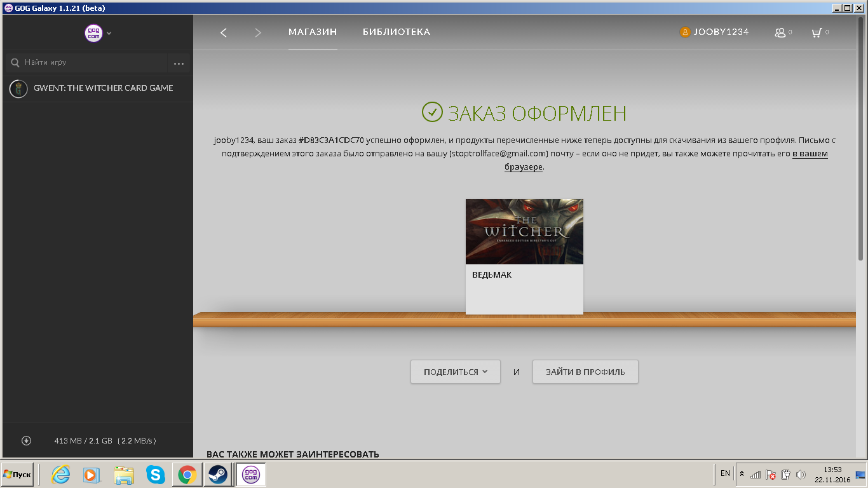Image resolution: width=868 pixels, height=488 pixels.
Task: Expand the ПОДЕЛИТЬСЯ share dropdown
Action: point(456,372)
